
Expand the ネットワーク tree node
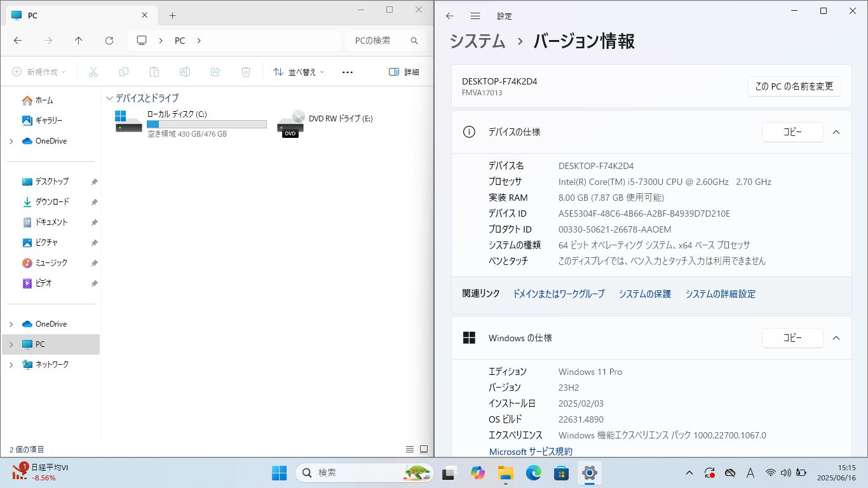(11, 365)
